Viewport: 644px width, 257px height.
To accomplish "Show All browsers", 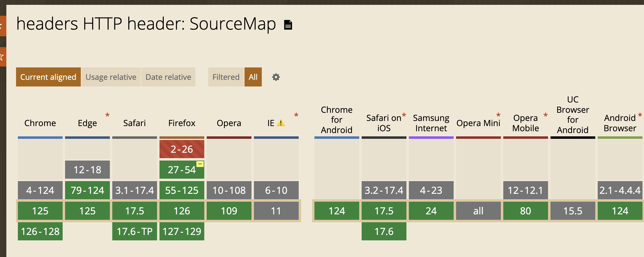I will point(253,77).
